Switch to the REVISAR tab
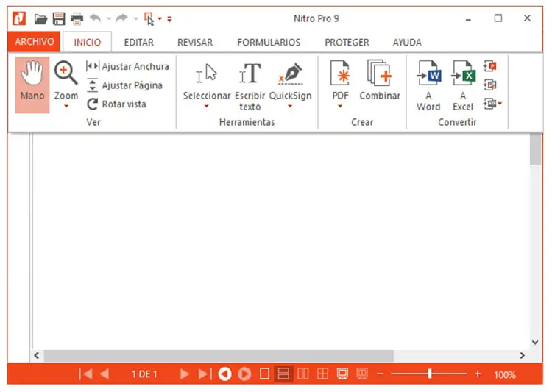 pos(195,42)
